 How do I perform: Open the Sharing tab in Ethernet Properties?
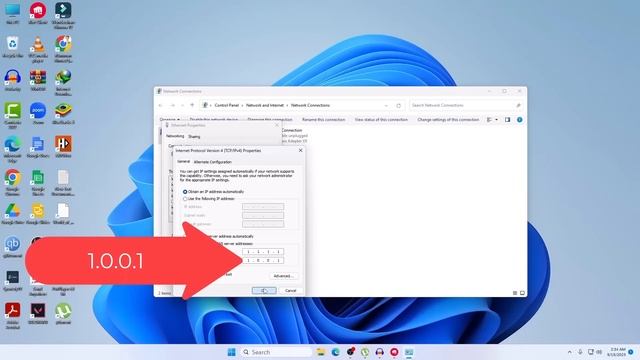[x=194, y=137]
